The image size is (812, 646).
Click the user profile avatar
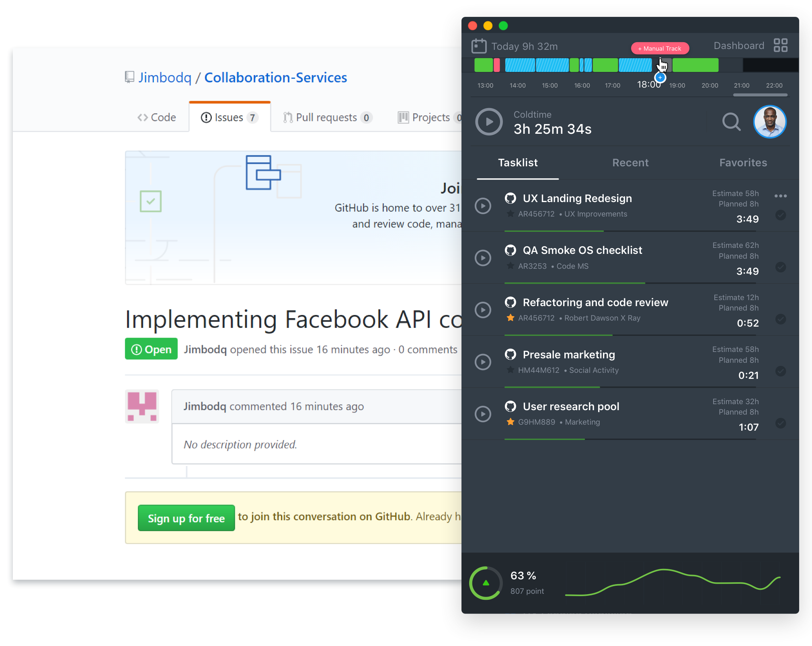769,122
